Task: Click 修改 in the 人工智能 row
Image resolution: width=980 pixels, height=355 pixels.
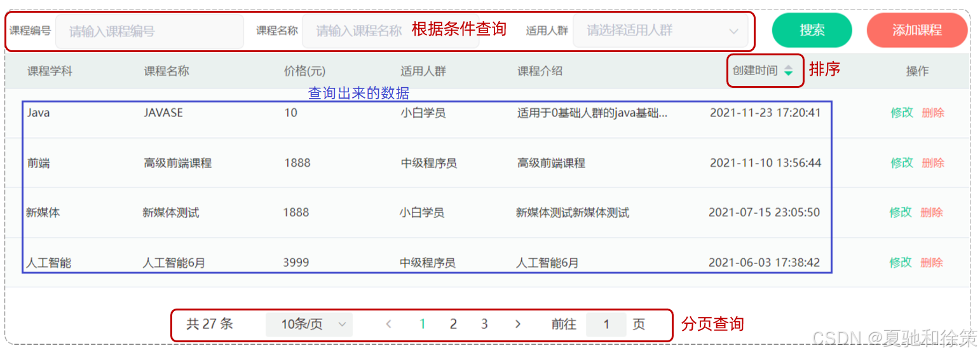Action: click(900, 262)
